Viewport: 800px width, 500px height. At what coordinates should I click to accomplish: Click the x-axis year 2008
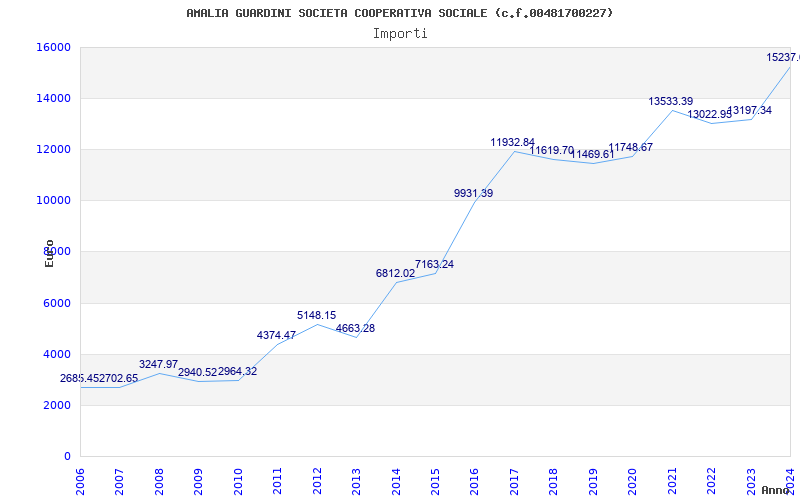[x=159, y=481]
